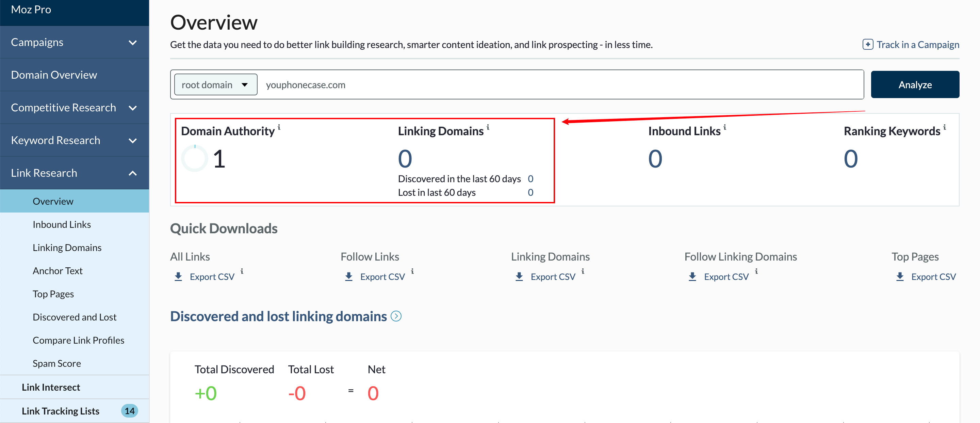Click download icon under Follow Links
The image size is (980, 423).
coord(348,277)
